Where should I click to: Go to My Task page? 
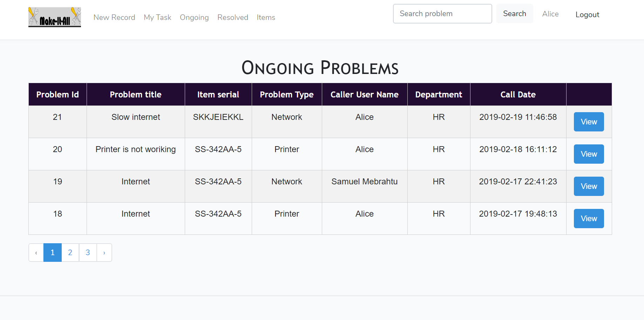157,18
